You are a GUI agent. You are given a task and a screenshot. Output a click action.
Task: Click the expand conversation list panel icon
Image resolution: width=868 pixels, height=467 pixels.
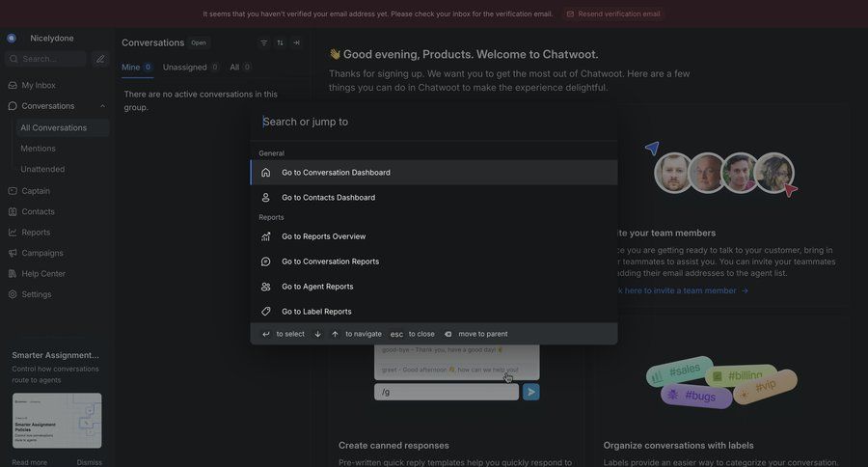(x=297, y=42)
